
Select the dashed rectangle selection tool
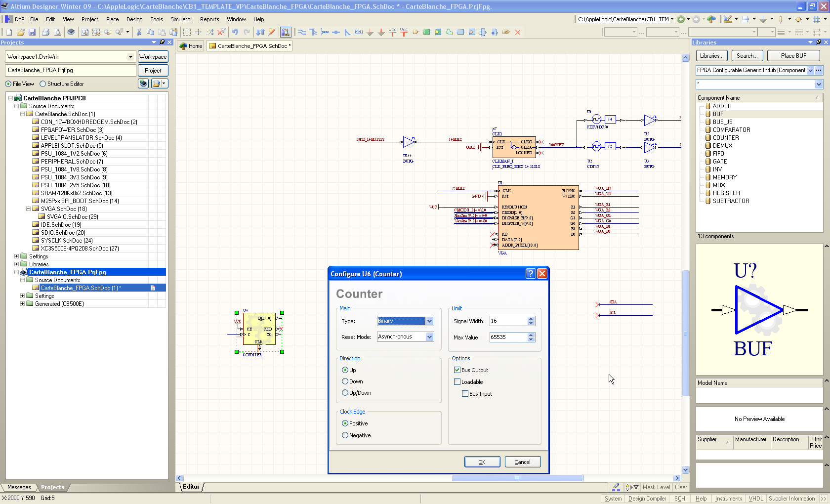click(187, 32)
